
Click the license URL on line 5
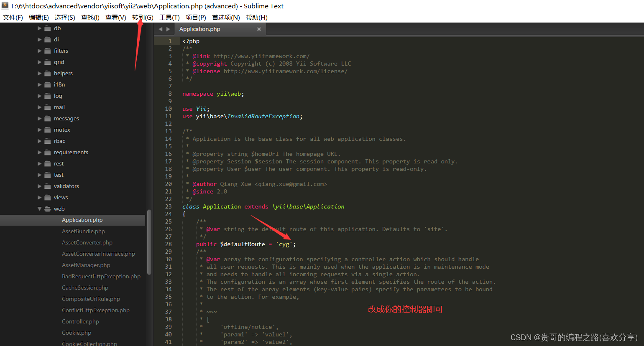point(286,71)
